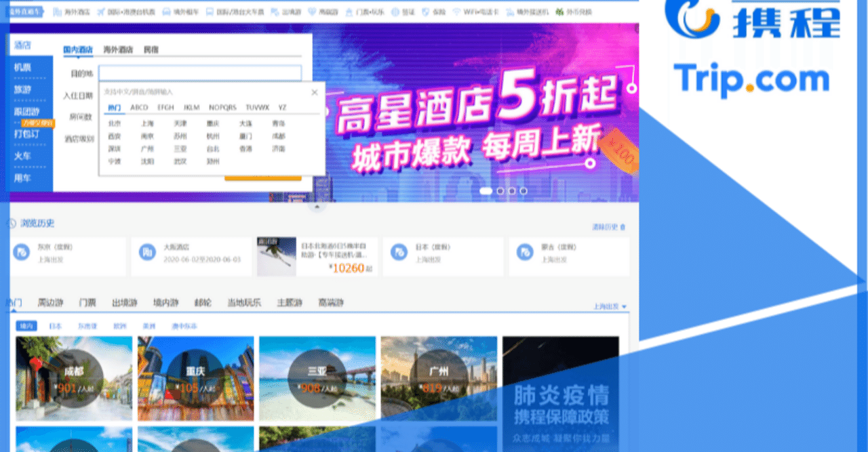Screen dimensions: 868x452
Task: Go to the second banner carousel dot
Action: [x=500, y=191]
